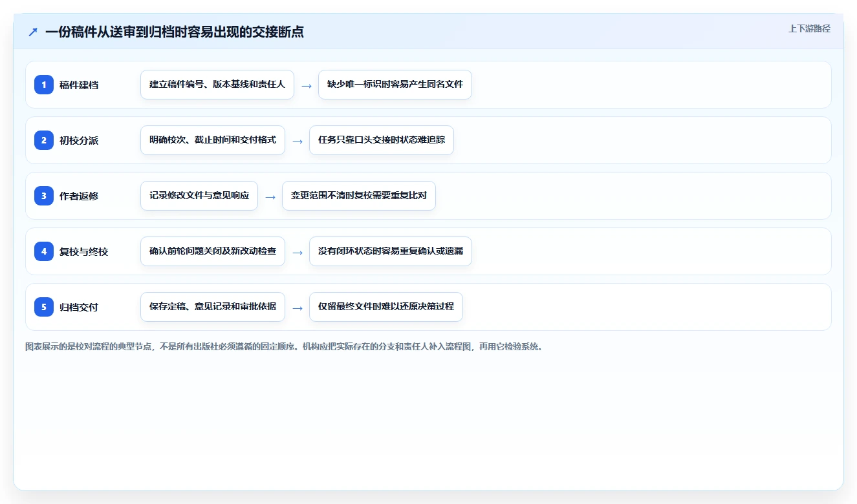
Task: Click the 仅留最终文件时难以还原决策过程 box
Action: (386, 307)
